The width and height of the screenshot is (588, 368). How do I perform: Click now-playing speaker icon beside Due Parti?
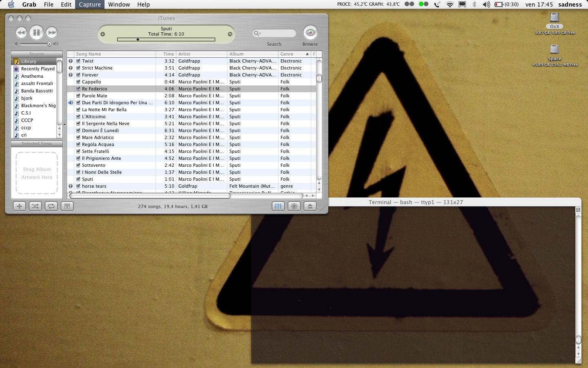(71, 103)
